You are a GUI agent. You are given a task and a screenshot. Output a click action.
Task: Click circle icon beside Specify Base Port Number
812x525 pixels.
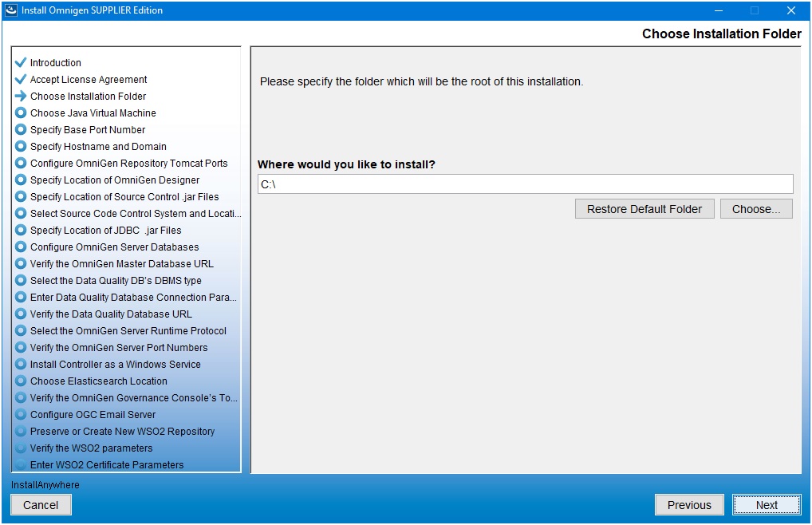tap(21, 129)
